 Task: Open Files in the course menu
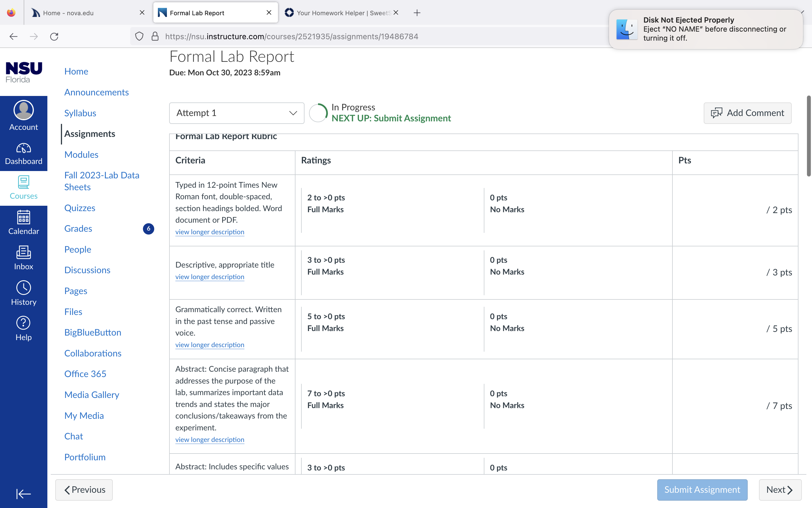click(73, 312)
